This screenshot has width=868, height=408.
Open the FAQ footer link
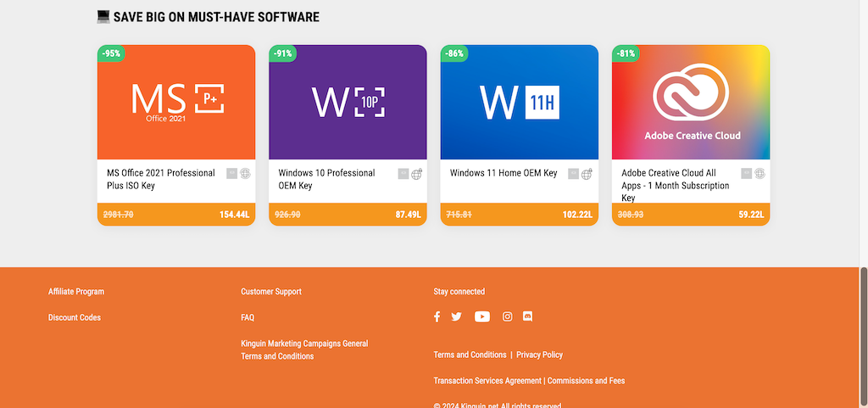(x=248, y=317)
